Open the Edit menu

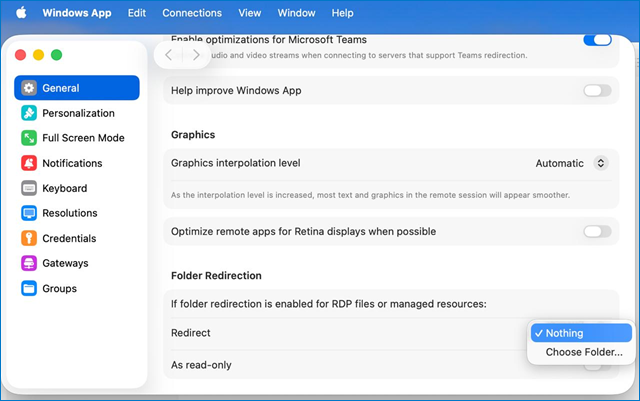(x=136, y=13)
